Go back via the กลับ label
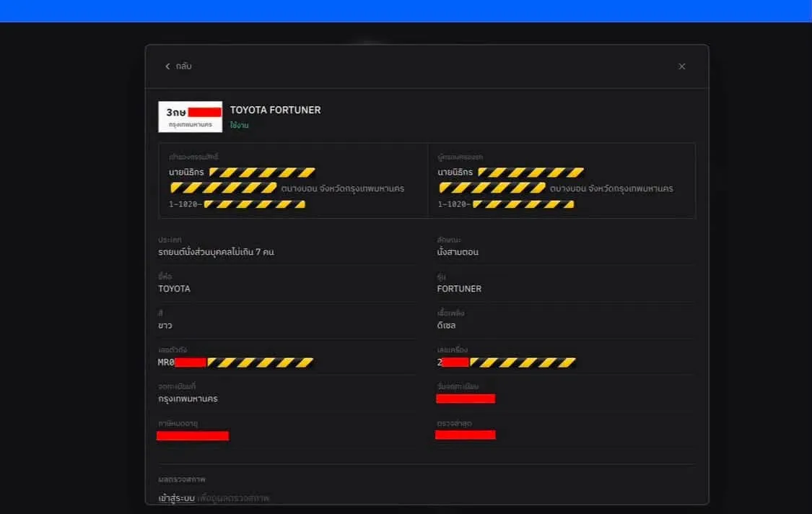Viewport: 812px width, 514px height. (x=183, y=66)
